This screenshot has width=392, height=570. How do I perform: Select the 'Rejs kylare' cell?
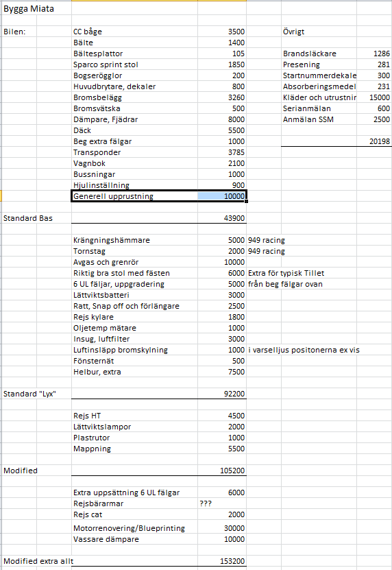tap(134, 317)
